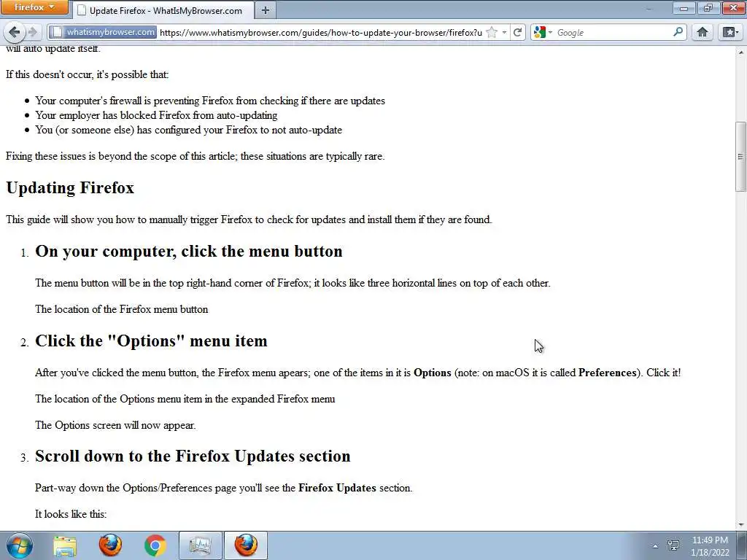Click bullet "configured your Firefox to not auto-update"
The height and width of the screenshot is (560, 747).
(x=248, y=130)
